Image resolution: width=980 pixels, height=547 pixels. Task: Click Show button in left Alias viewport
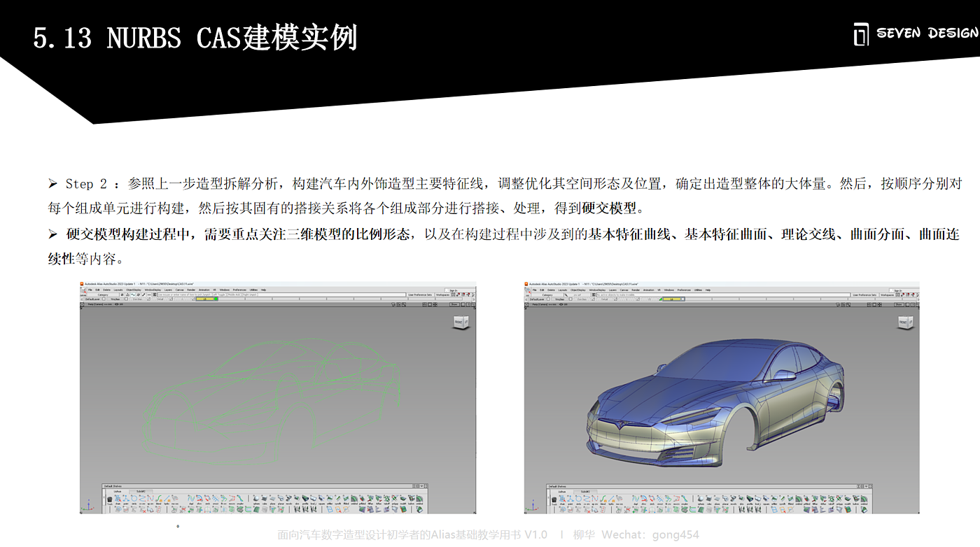tap(454, 304)
